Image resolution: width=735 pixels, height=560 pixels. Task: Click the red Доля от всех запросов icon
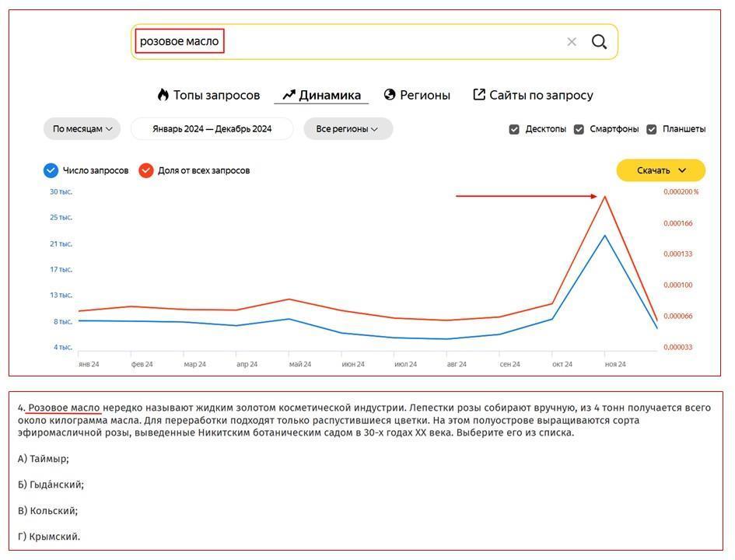tap(145, 170)
